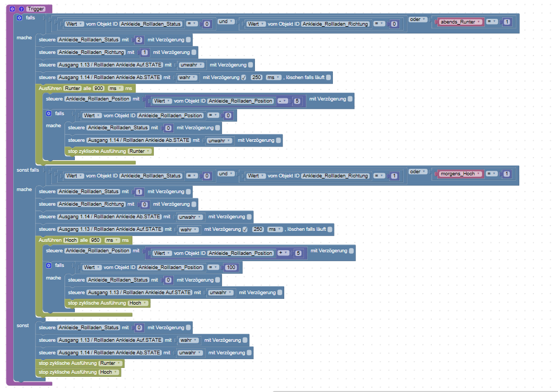This screenshot has width=558, height=392.
Task: Enable delay checkbox for Status mit 2
Action: tap(188, 39)
